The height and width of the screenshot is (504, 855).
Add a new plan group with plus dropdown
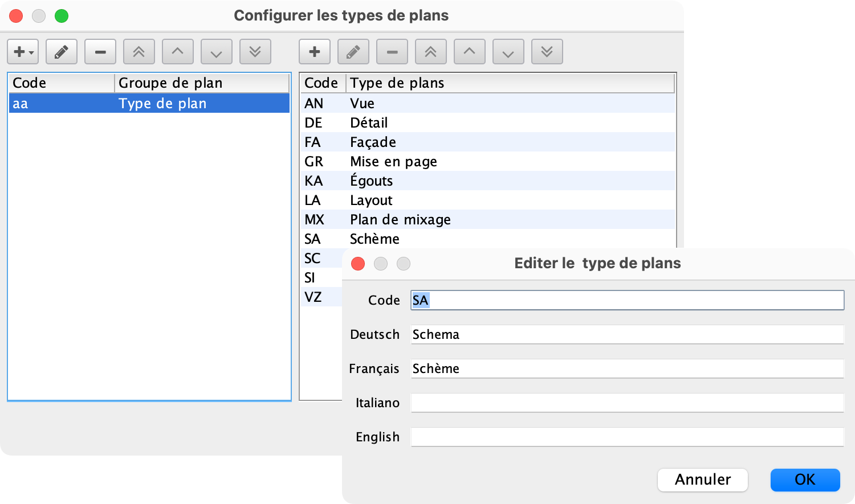point(23,52)
